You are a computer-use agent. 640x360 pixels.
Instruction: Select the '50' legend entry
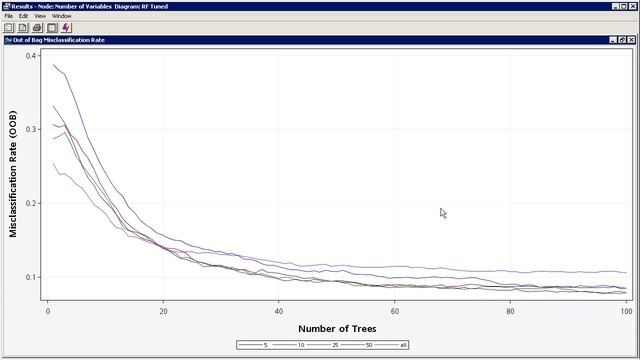click(357, 345)
